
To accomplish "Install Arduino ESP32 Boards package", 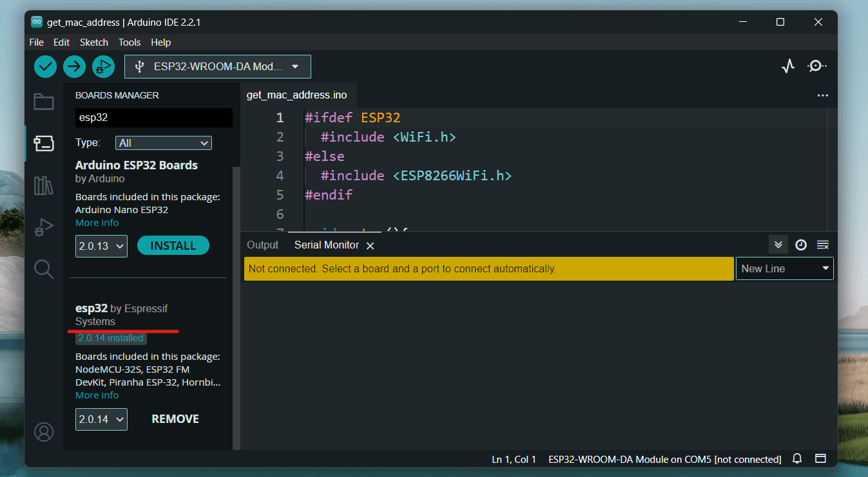I will point(173,245).
